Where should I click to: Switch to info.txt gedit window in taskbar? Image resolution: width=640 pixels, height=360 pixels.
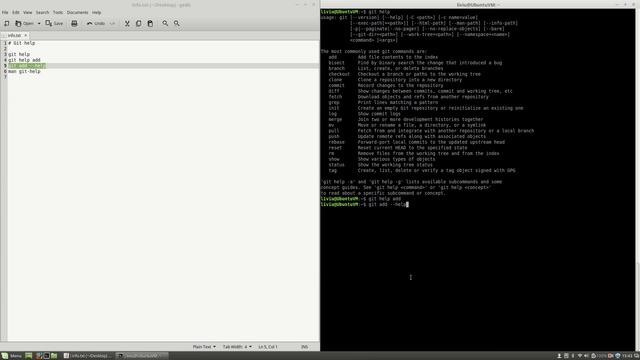(x=88, y=356)
